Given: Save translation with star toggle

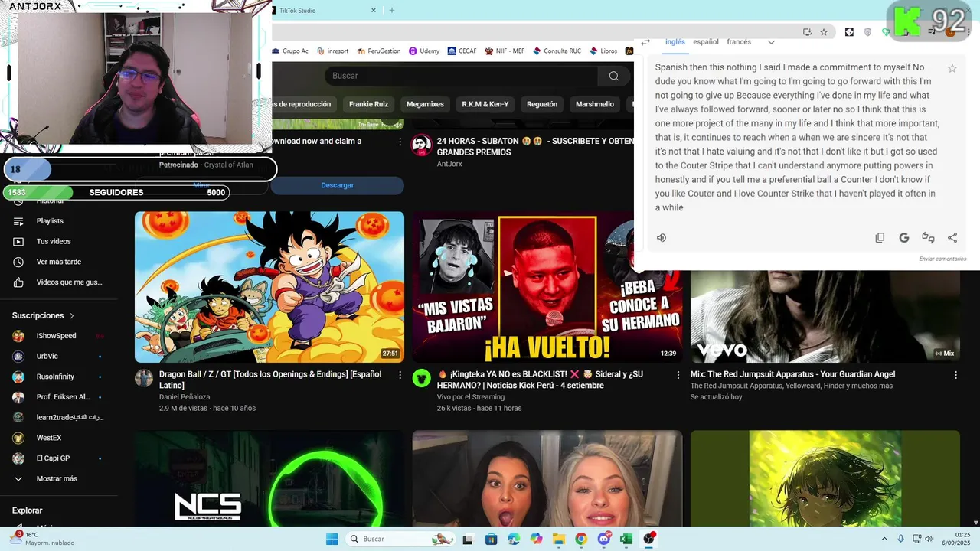Looking at the screenshot, I should (x=952, y=68).
